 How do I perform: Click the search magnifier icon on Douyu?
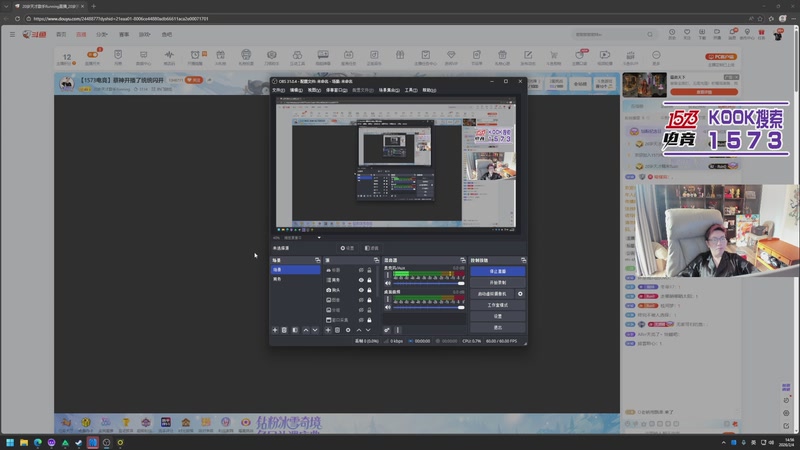[x=649, y=34]
